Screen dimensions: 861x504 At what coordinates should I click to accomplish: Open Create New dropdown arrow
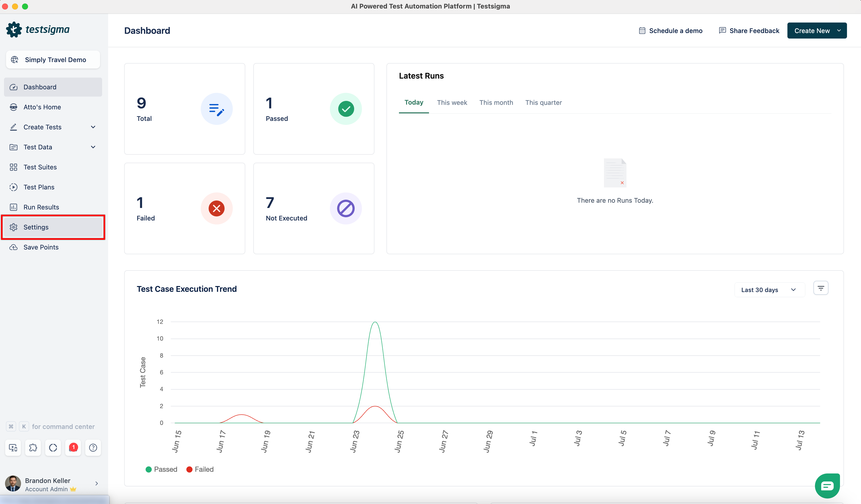pyautogui.click(x=839, y=31)
